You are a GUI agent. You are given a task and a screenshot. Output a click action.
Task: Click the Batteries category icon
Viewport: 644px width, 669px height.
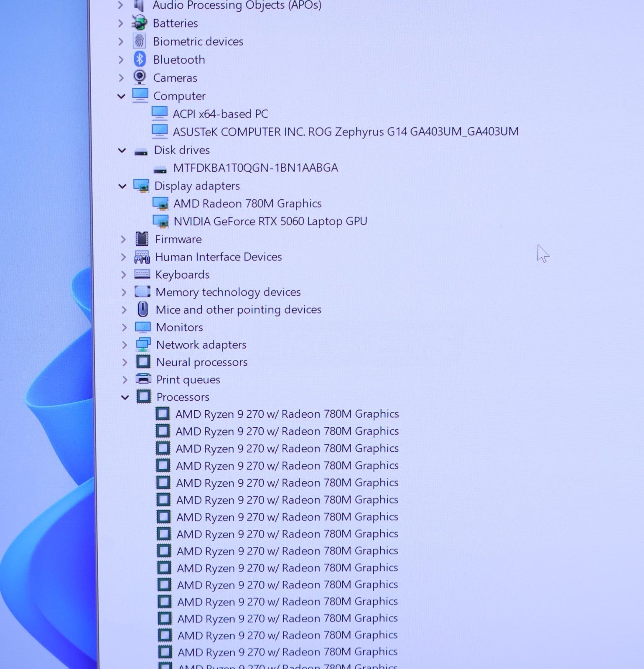tap(139, 23)
